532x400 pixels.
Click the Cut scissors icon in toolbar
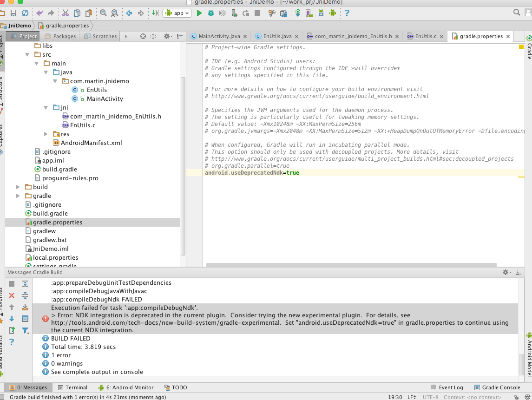tap(66, 13)
